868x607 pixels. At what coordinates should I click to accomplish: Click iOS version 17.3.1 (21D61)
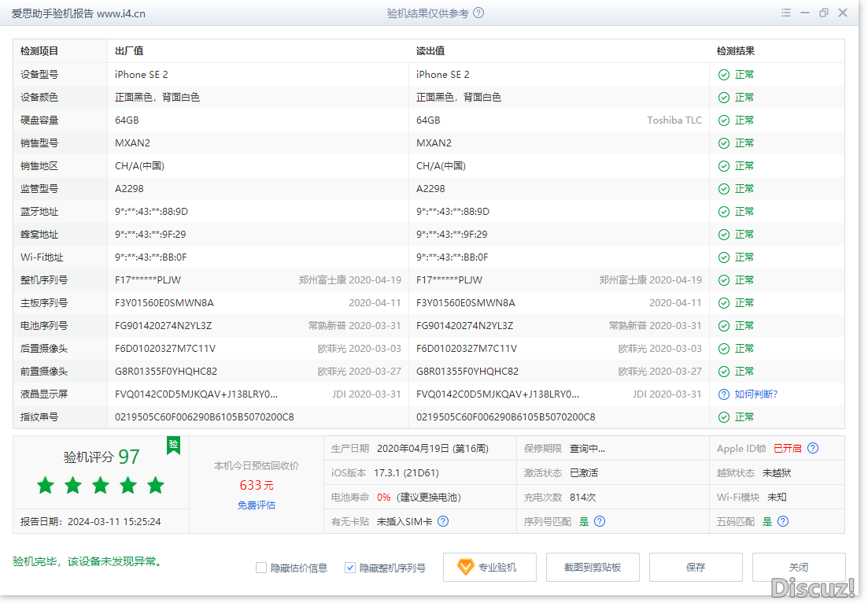(406, 473)
